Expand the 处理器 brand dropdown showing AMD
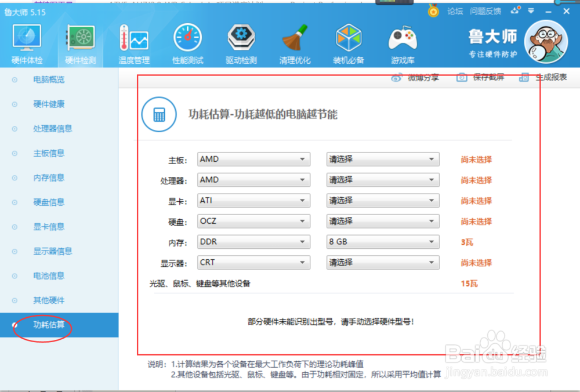Screen dimensions: 580x392 coord(254,180)
